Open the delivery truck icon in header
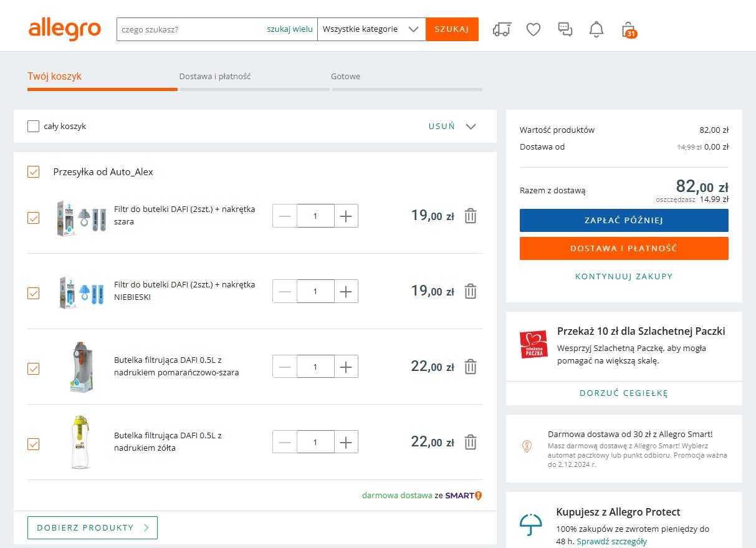 (502, 29)
